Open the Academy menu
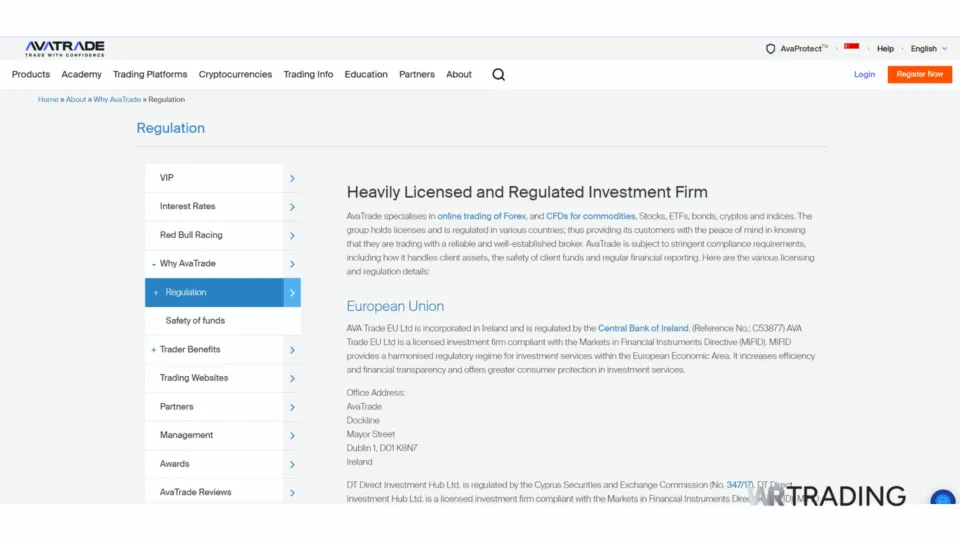Screen dimensions: 960x540 tap(81, 75)
